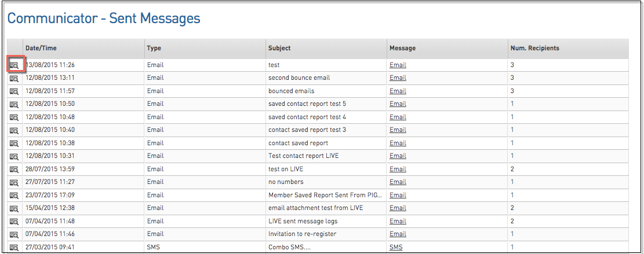Click the Num. Recipients column header
This screenshot has width=644, height=254.
[534, 48]
